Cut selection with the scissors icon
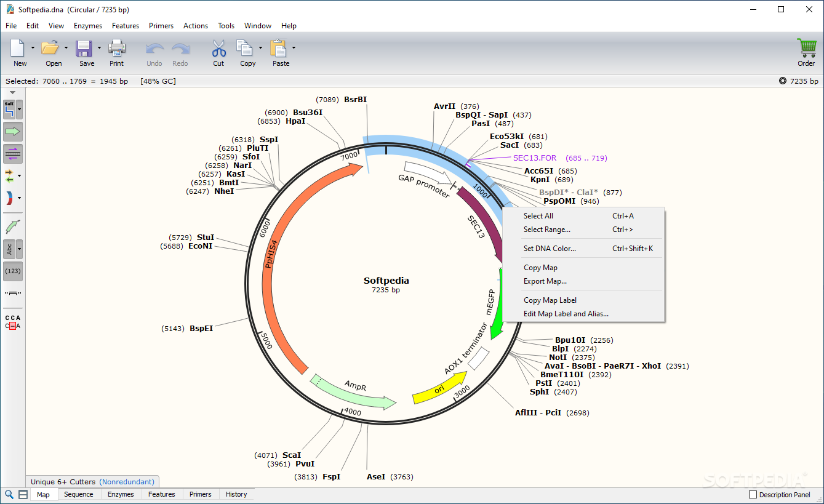The width and height of the screenshot is (824, 504). 218,48
